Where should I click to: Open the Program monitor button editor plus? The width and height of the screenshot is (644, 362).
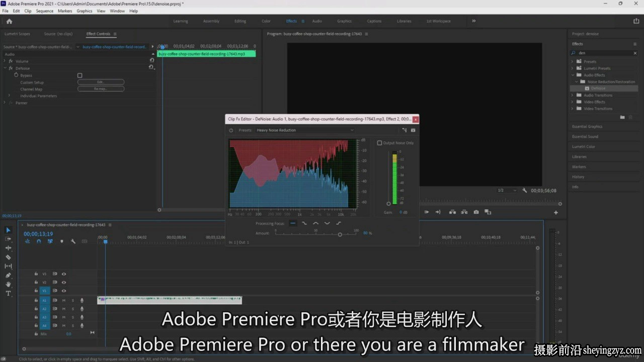[x=556, y=213]
